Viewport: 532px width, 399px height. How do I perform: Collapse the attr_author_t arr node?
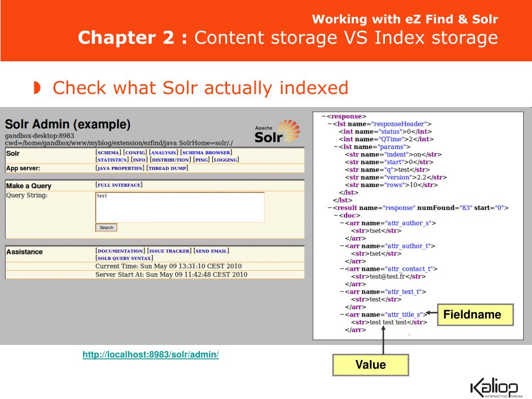point(342,246)
